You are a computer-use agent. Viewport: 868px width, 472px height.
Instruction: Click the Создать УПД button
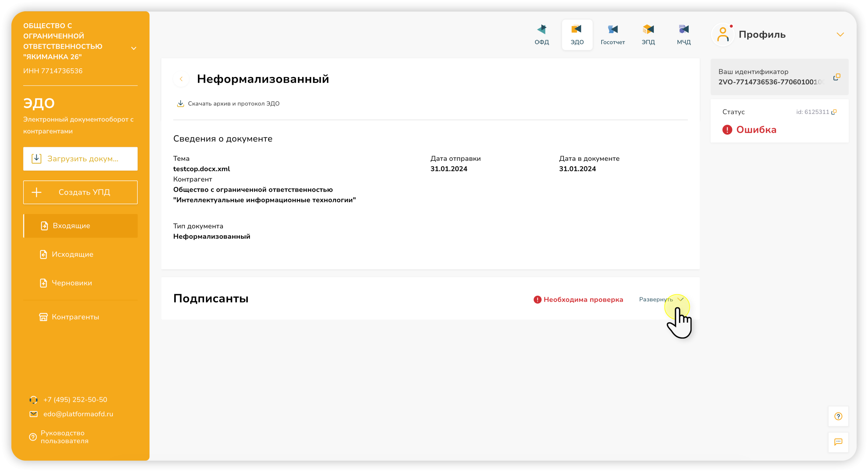80,192
